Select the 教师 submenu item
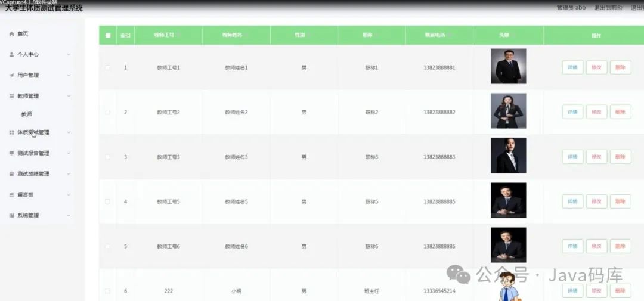The height and width of the screenshot is (301, 644). pyautogui.click(x=27, y=114)
